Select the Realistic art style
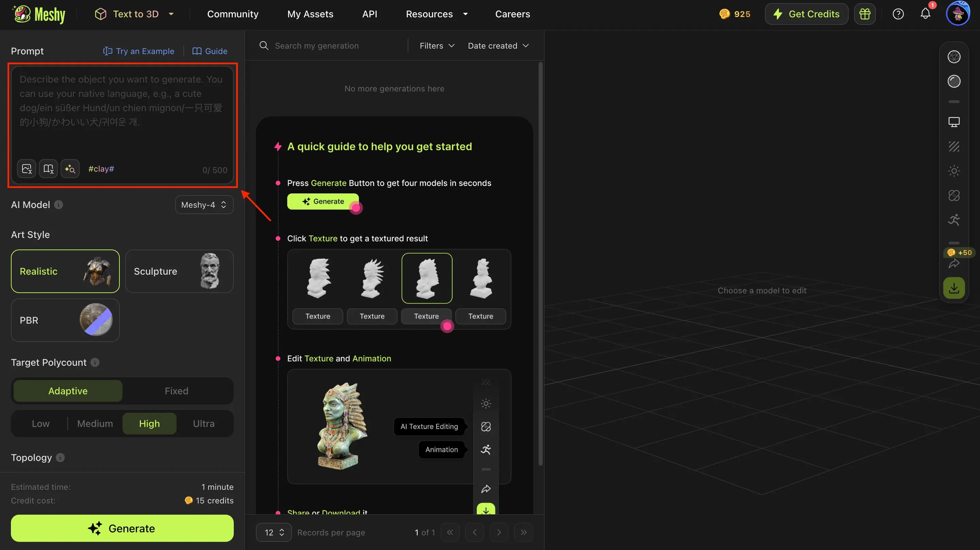 (65, 271)
